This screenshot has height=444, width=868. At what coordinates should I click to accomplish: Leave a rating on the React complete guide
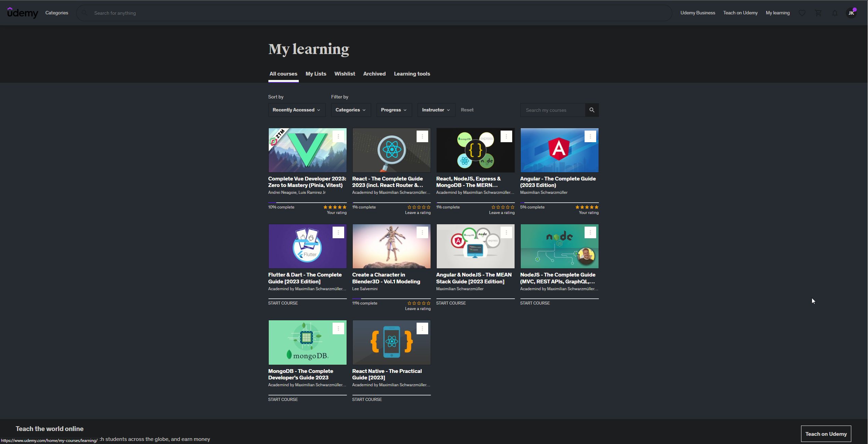click(417, 212)
